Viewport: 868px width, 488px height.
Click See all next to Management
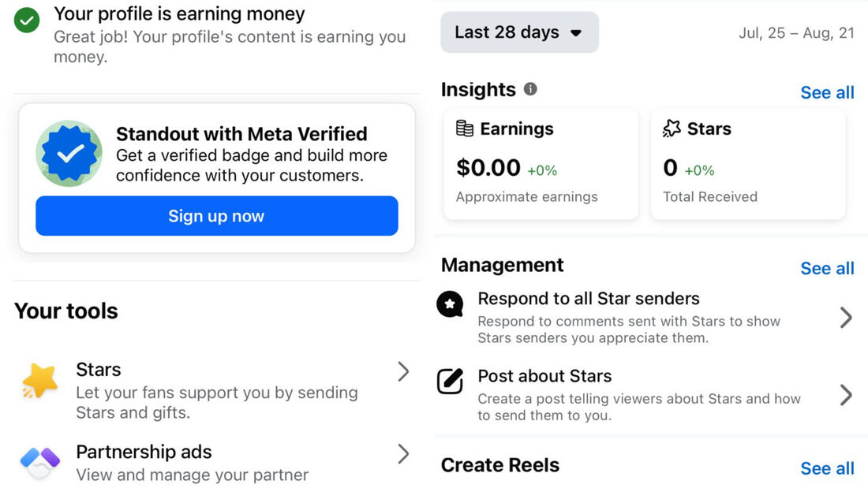(827, 268)
